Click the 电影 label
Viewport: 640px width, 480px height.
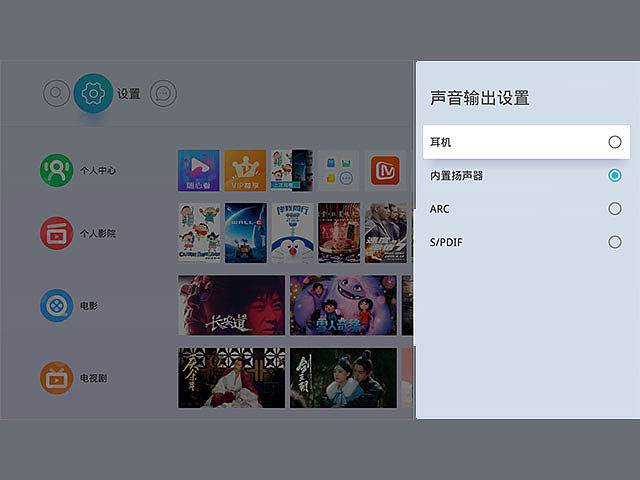(x=89, y=306)
